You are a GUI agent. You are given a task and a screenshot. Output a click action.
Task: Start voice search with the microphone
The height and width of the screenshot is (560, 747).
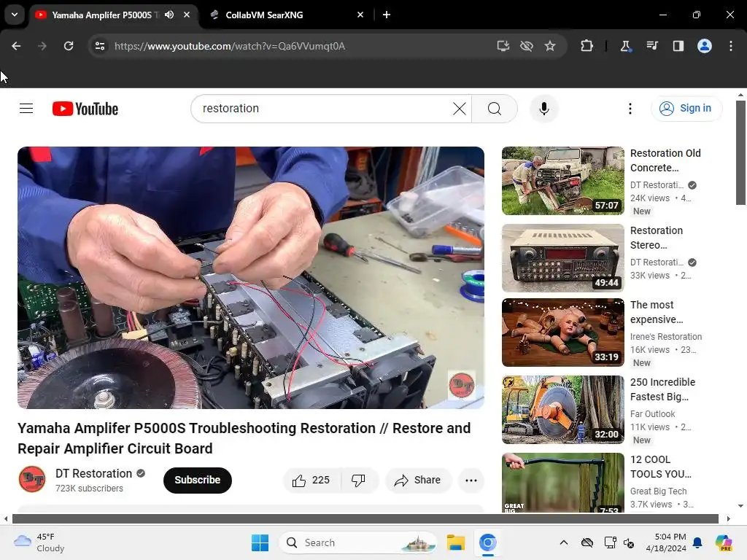tap(544, 109)
